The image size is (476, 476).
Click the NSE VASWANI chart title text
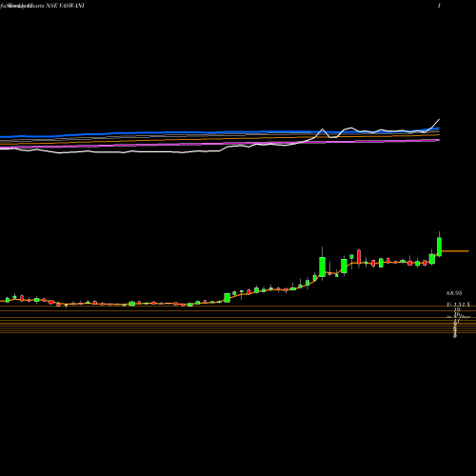coord(65,6)
